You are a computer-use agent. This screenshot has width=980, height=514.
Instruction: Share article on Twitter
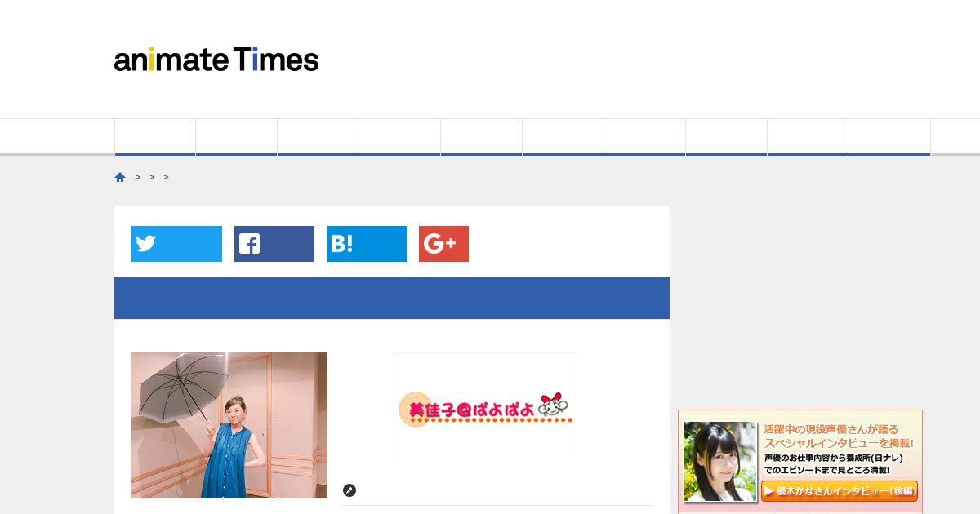[x=176, y=244]
